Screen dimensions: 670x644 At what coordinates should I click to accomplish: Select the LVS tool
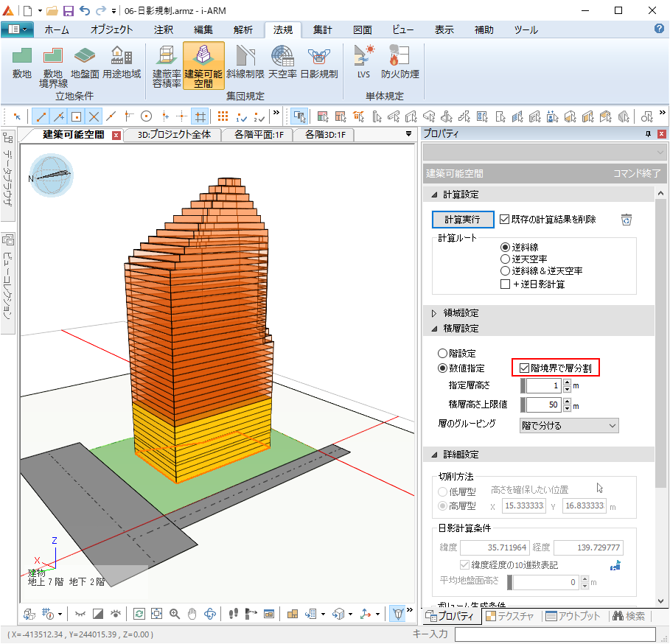coord(363,63)
